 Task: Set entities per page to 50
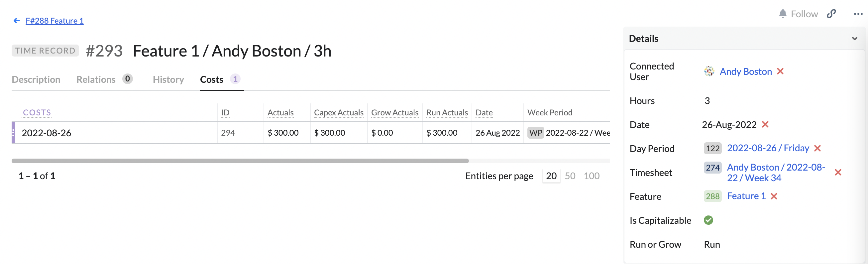point(570,176)
